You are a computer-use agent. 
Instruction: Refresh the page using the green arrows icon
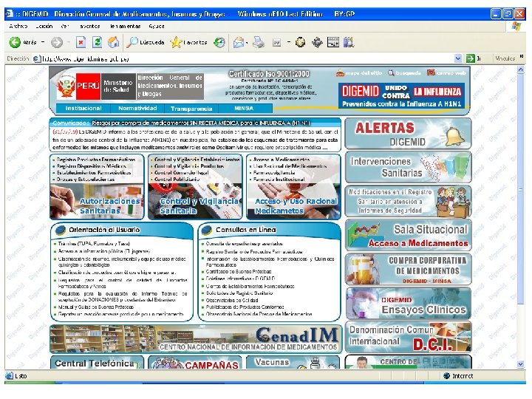point(97,42)
